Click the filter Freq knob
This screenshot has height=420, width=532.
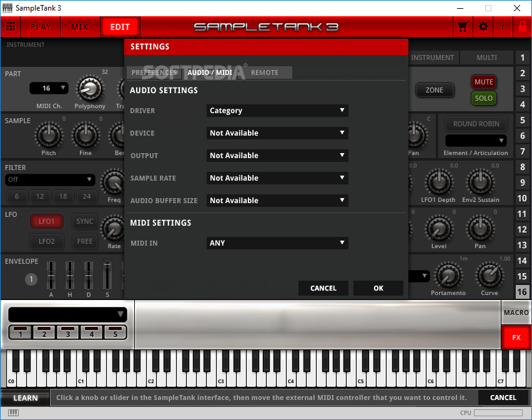[x=114, y=182]
